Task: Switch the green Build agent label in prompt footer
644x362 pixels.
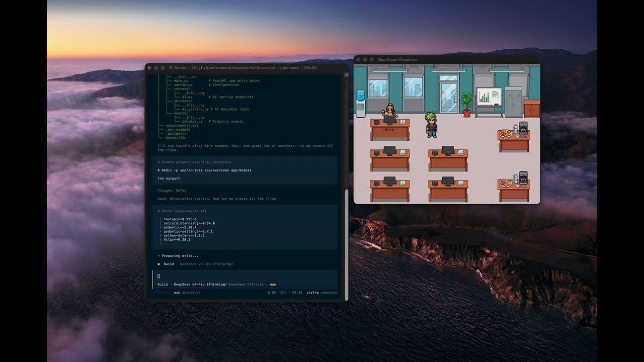Action: [x=163, y=284]
